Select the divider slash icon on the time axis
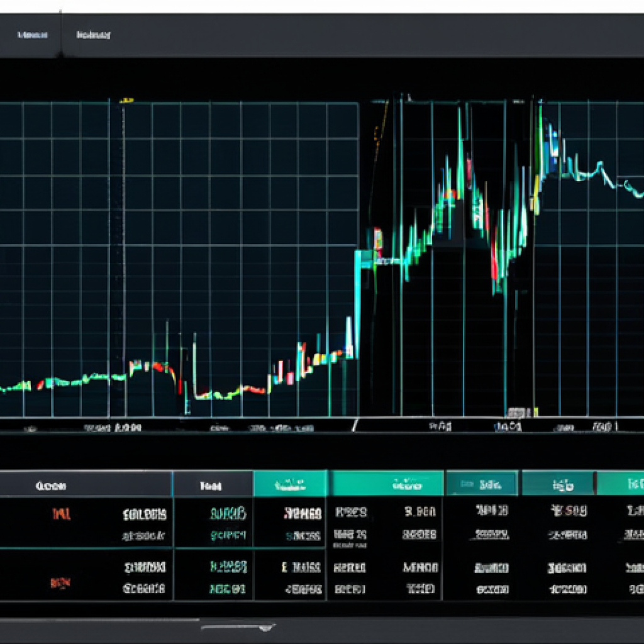 click(x=355, y=426)
